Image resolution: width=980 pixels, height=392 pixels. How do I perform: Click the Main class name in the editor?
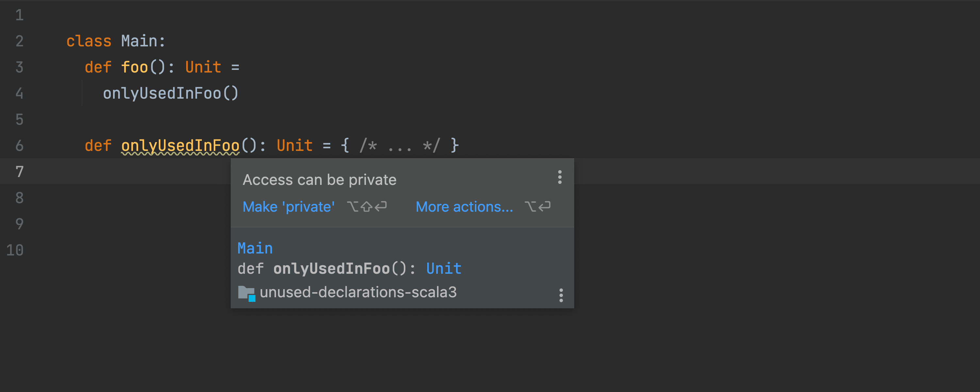point(139,41)
